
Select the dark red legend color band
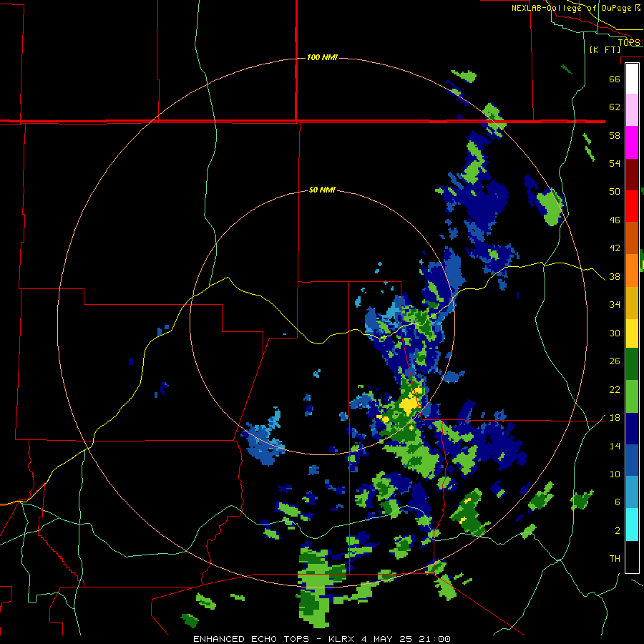tap(632, 175)
